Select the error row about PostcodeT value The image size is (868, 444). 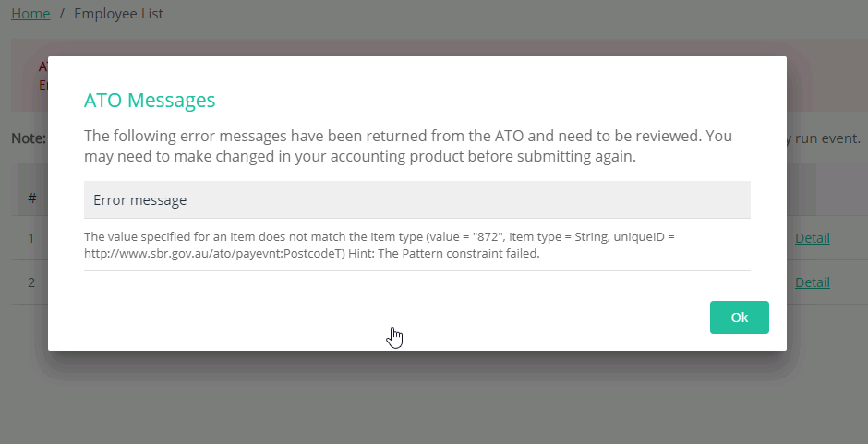[x=416, y=245]
